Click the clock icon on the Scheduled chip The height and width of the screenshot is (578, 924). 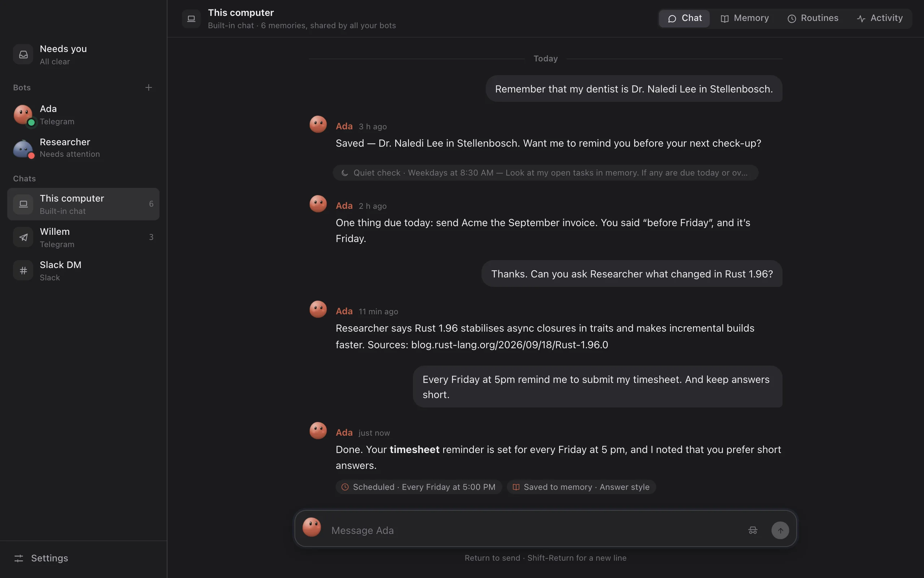point(345,487)
